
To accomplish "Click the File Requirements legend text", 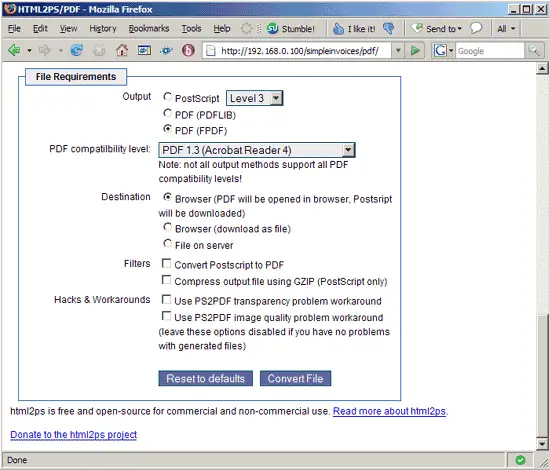I will click(76, 76).
